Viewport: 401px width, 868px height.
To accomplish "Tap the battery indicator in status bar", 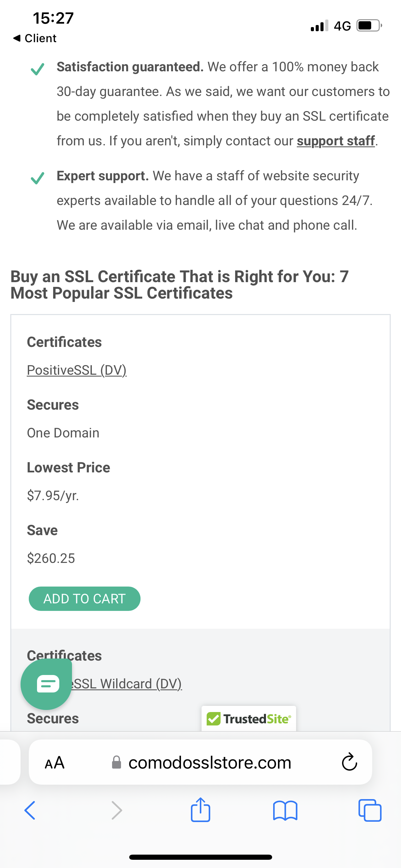I will [369, 26].
